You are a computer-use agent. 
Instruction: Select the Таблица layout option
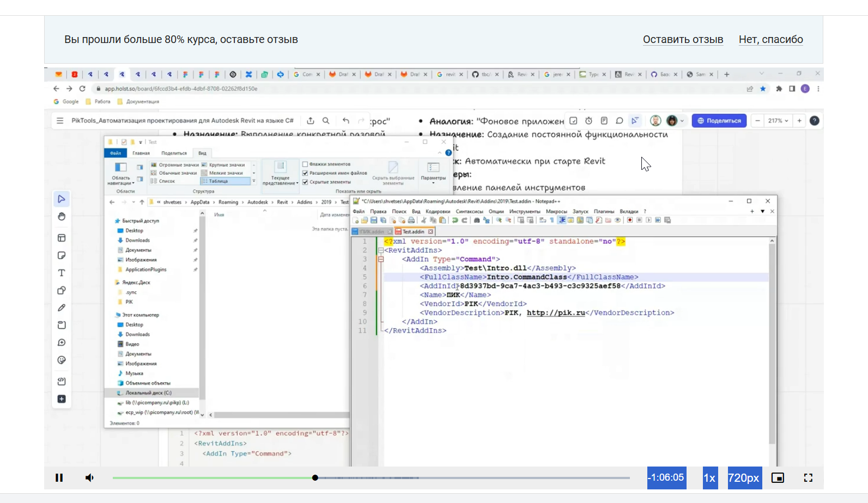tap(226, 181)
